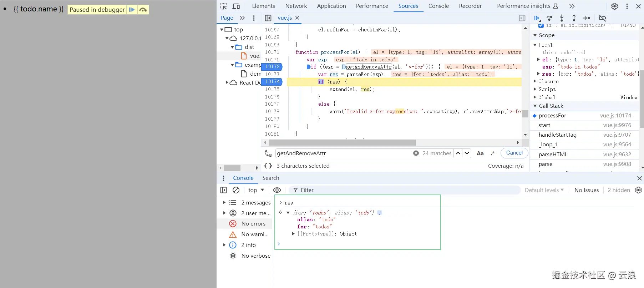644x288 pixels.
Task: Deactivate breakpoints using the toolbar icon
Action: 603,18
